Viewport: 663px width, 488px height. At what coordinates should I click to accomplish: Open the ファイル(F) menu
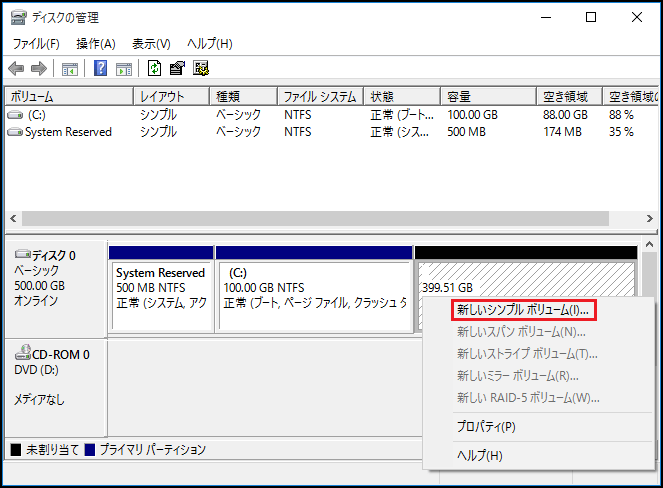pyautogui.click(x=36, y=44)
